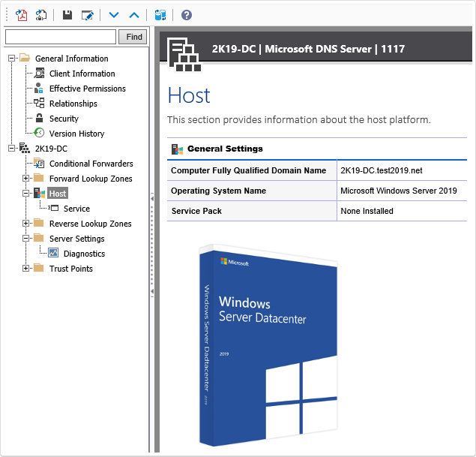Click the Service window icon

[x=53, y=208]
